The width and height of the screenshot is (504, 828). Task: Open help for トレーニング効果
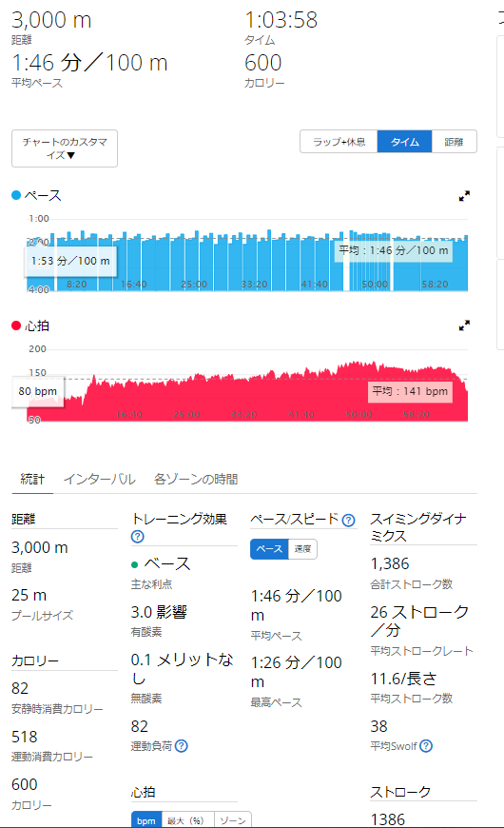pyautogui.click(x=137, y=537)
